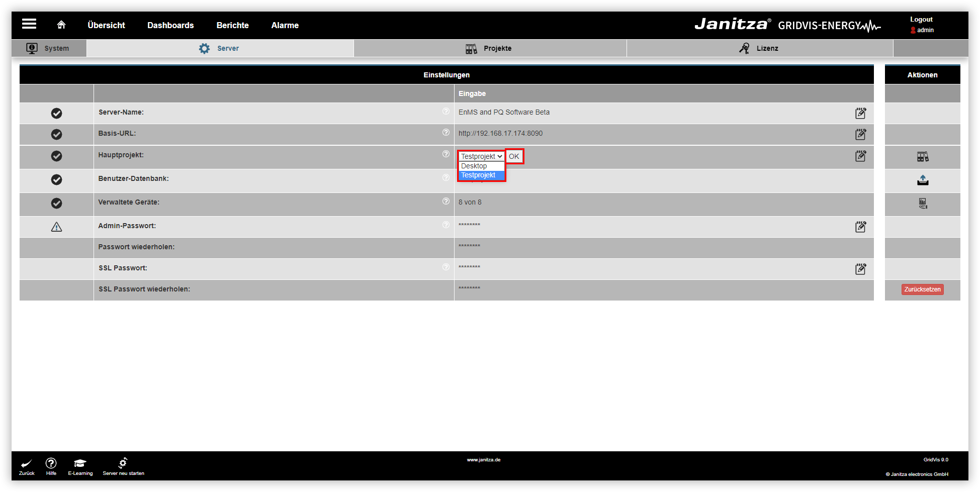The width and height of the screenshot is (980, 492).
Task: Switch to the Projekte tab
Action: point(490,48)
